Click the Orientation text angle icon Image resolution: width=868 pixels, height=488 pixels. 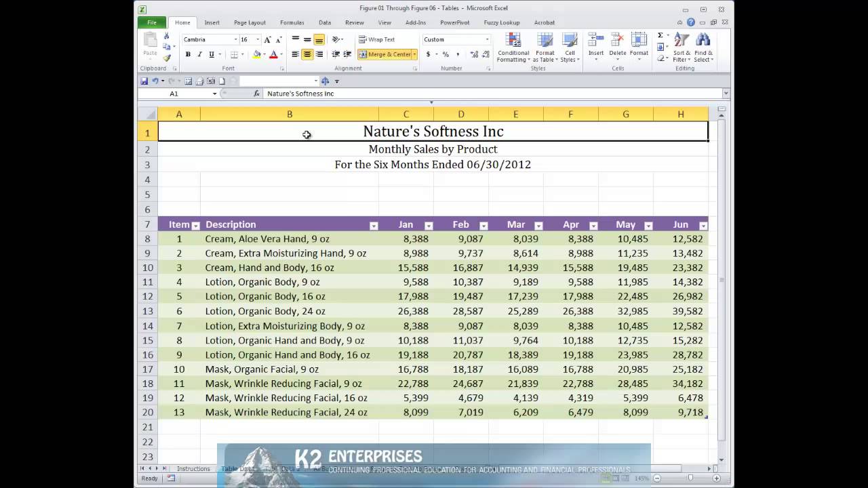[x=336, y=39]
